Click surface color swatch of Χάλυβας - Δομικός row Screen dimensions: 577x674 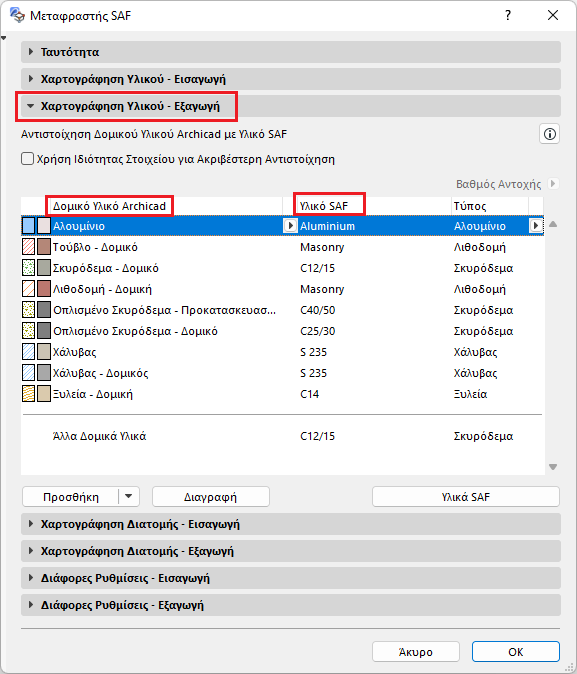tap(44, 373)
